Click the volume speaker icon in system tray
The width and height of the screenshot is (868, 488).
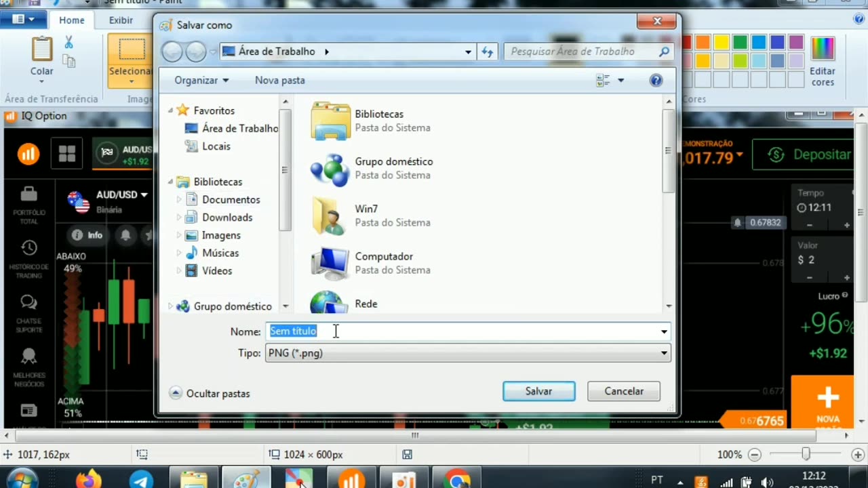point(766,483)
